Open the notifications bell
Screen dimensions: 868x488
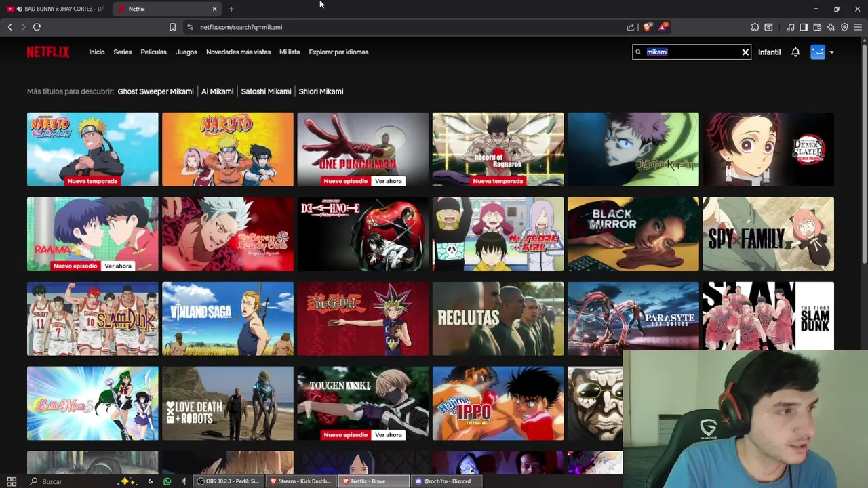[x=795, y=52]
